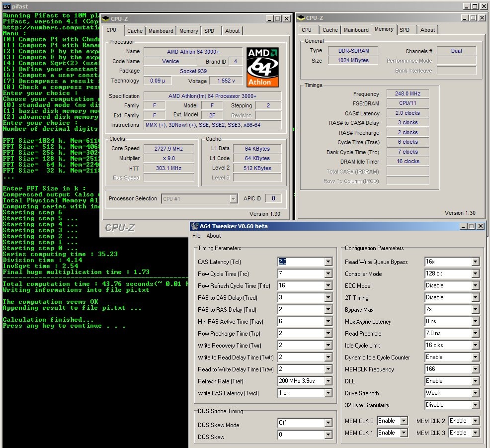This screenshot has width=490, height=448.
Task: Click the memory Frequency value 248.0 MHz
Action: [x=408, y=93]
